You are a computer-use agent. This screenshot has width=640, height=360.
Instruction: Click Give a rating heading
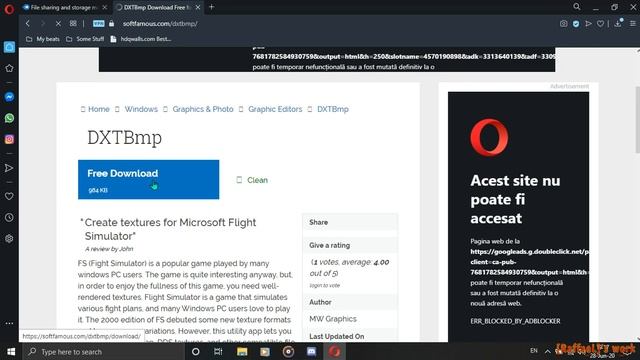pyautogui.click(x=329, y=245)
